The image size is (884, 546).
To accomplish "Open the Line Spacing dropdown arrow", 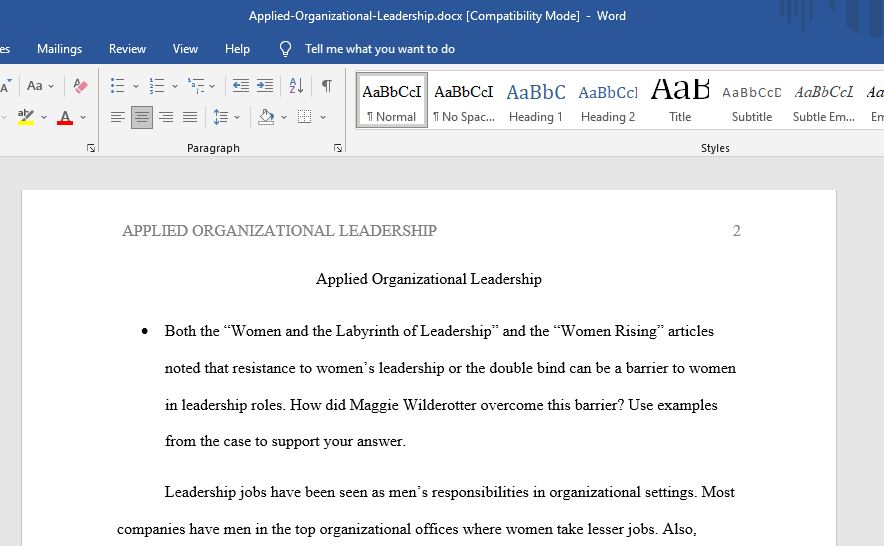I will [237, 117].
